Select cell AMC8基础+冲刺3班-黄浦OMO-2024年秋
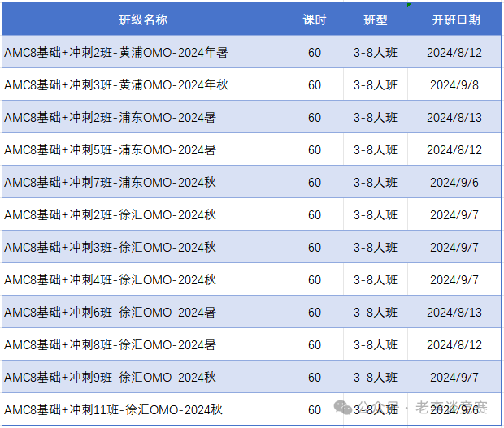 pyautogui.click(x=143, y=84)
